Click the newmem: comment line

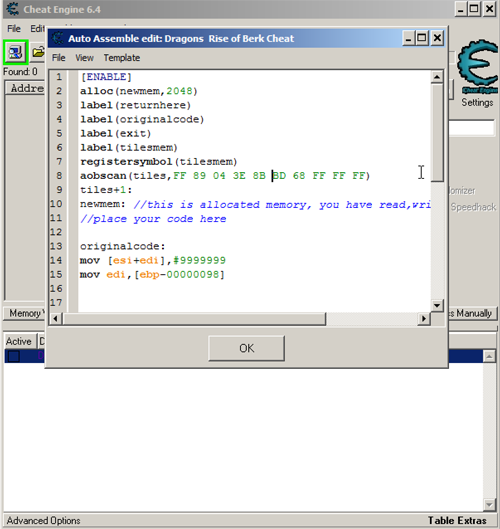(255, 204)
